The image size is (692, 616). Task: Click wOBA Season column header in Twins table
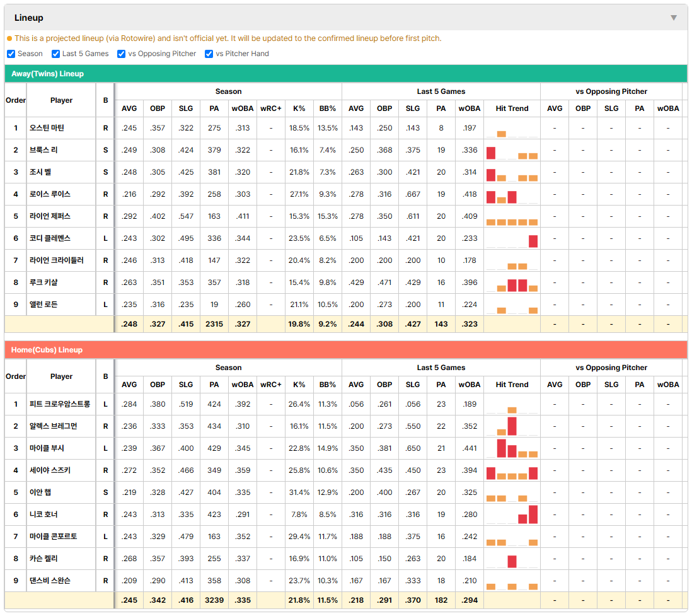click(242, 108)
